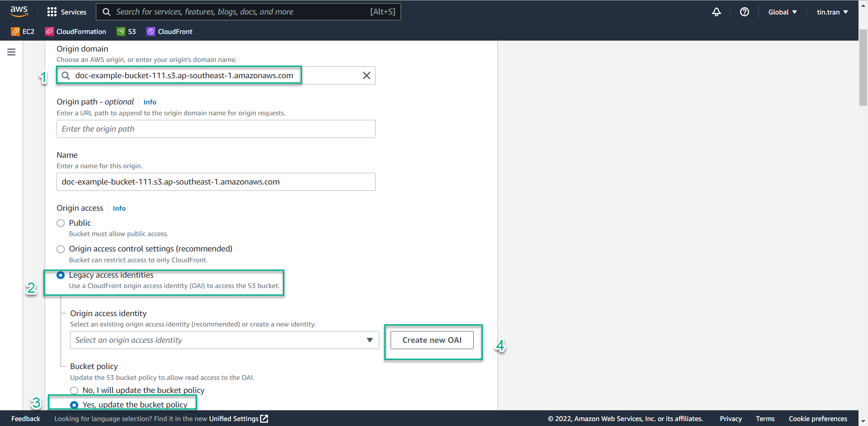Click into the origin path input field
This screenshot has width=868, height=426.
pyautogui.click(x=216, y=129)
